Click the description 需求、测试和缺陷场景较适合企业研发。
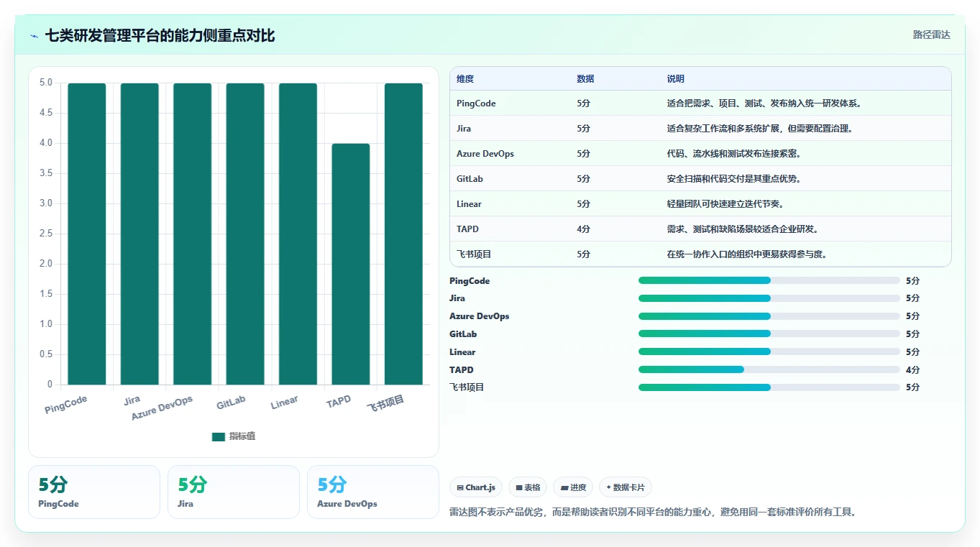The width and height of the screenshot is (980, 547). (743, 229)
